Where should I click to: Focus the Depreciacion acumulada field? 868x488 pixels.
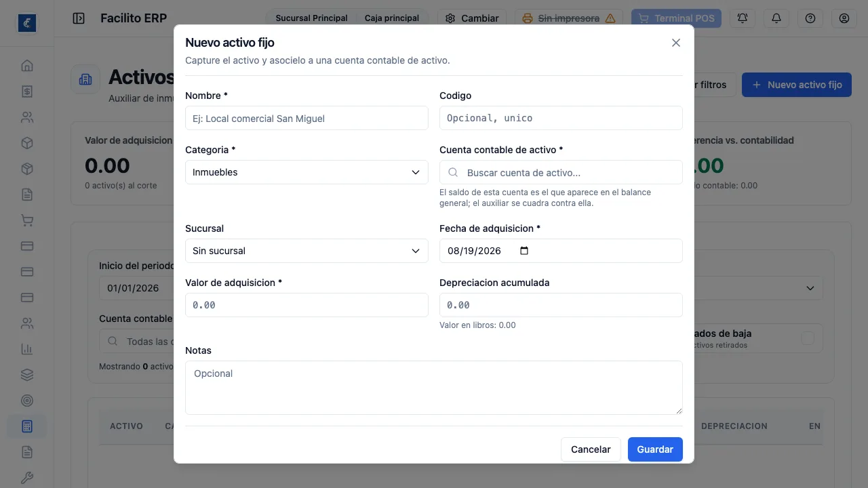(561, 305)
